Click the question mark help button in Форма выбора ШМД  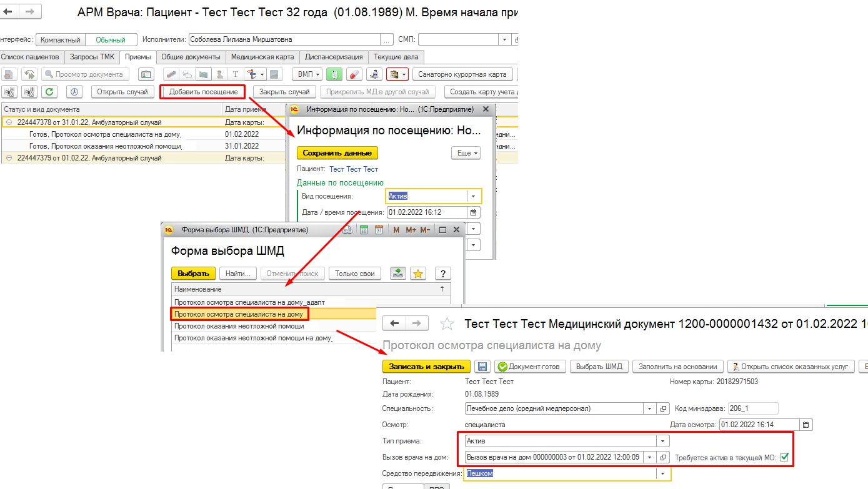(x=443, y=273)
